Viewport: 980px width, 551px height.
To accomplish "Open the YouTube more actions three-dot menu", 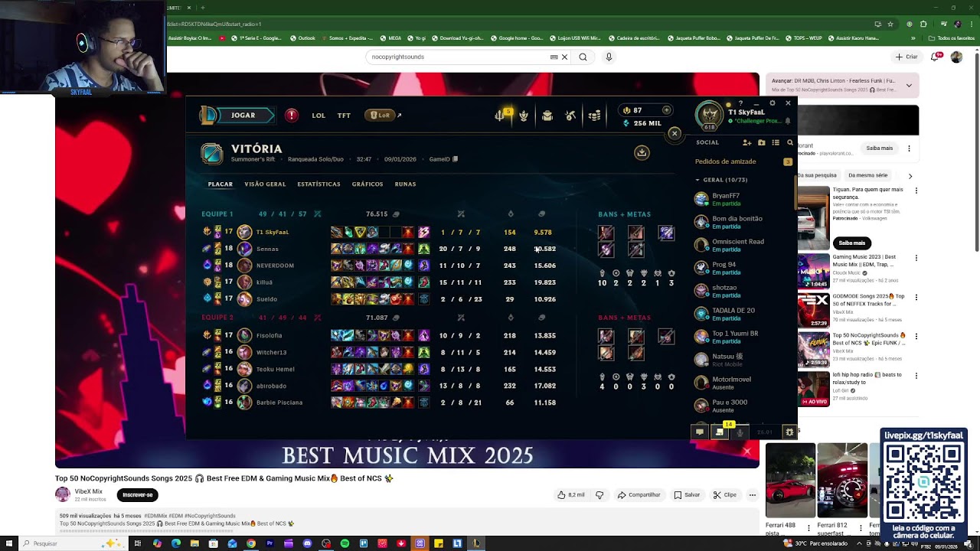I will click(x=753, y=495).
